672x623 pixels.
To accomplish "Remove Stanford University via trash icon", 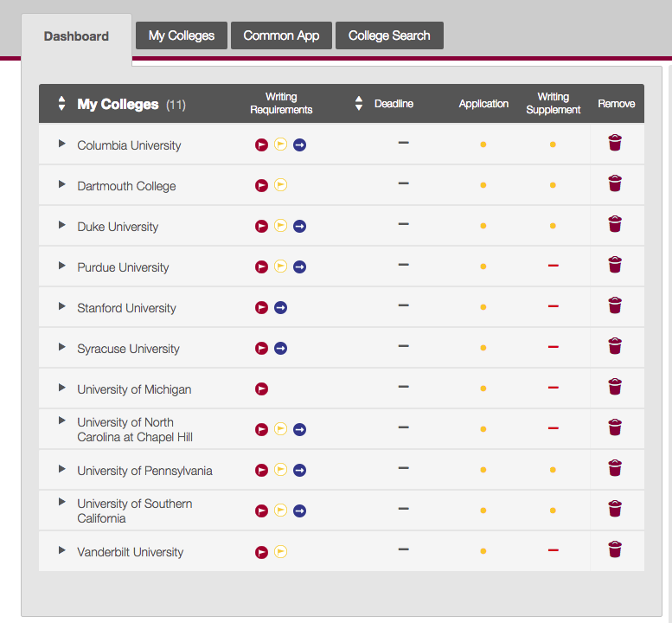I will 615,305.
